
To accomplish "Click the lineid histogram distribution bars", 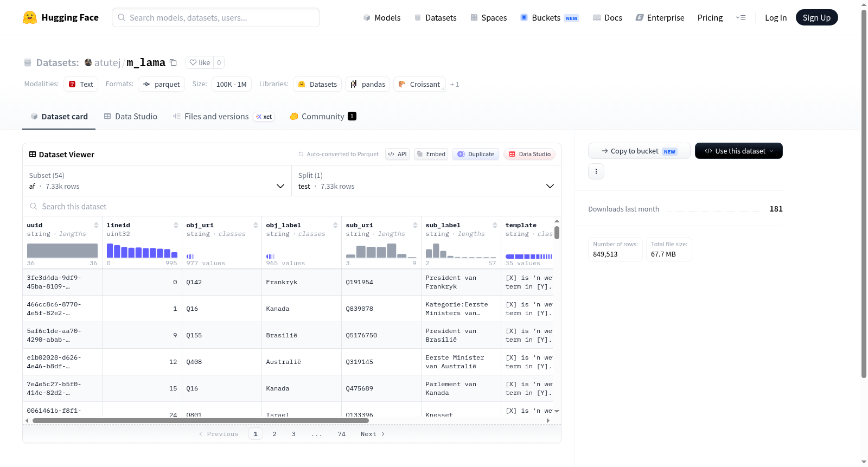I will coord(142,251).
